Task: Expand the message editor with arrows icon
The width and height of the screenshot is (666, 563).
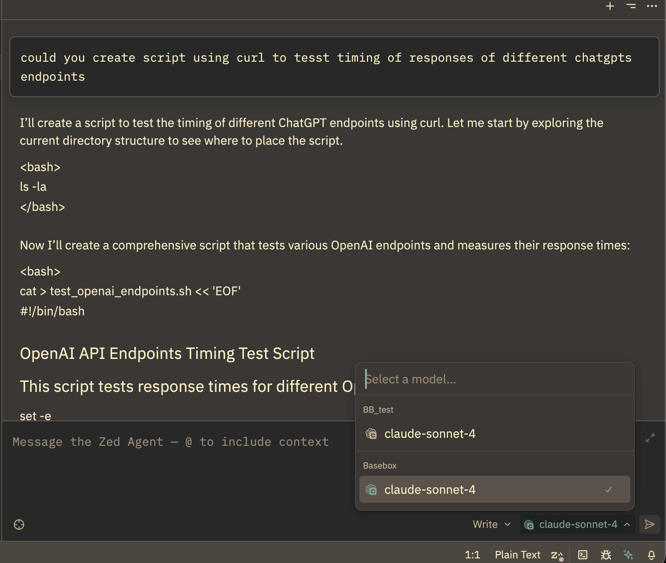Action: tap(650, 438)
